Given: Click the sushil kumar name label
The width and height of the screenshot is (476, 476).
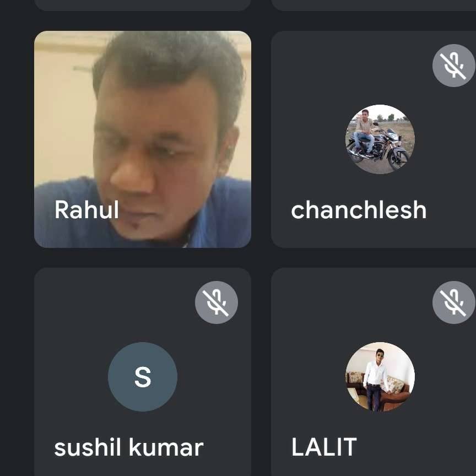Looking at the screenshot, I should 129,447.
